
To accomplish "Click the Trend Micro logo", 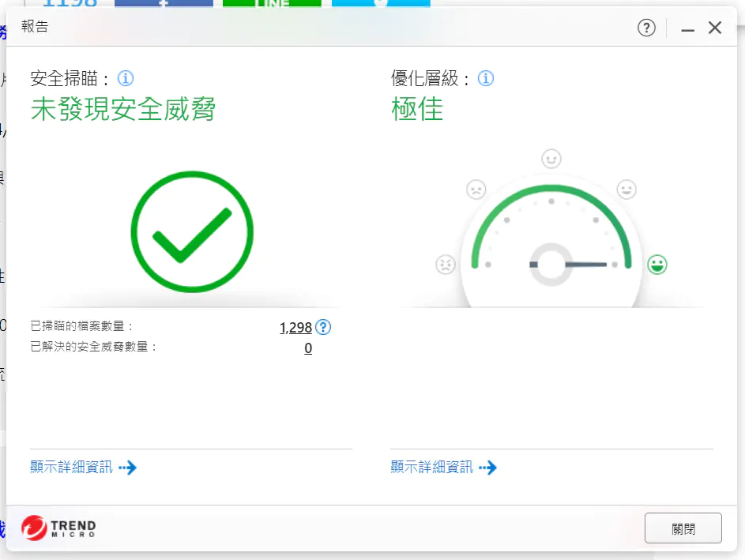I will click(58, 528).
